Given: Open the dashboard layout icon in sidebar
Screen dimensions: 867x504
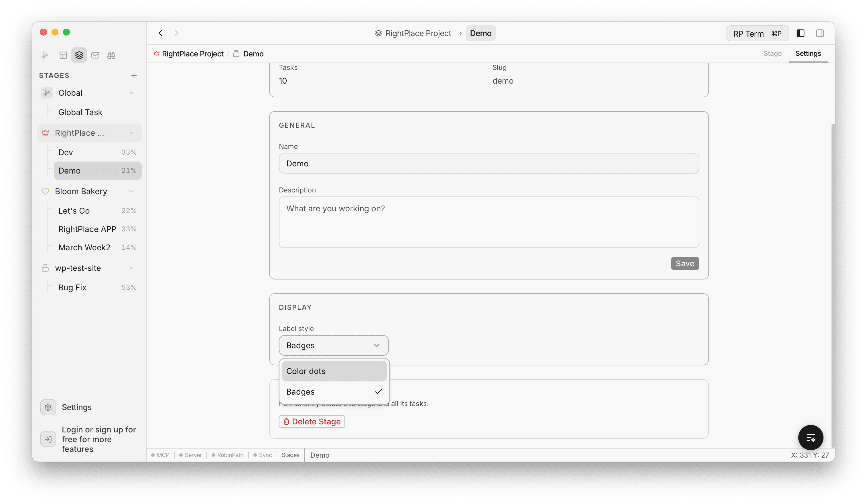Looking at the screenshot, I should [x=63, y=55].
